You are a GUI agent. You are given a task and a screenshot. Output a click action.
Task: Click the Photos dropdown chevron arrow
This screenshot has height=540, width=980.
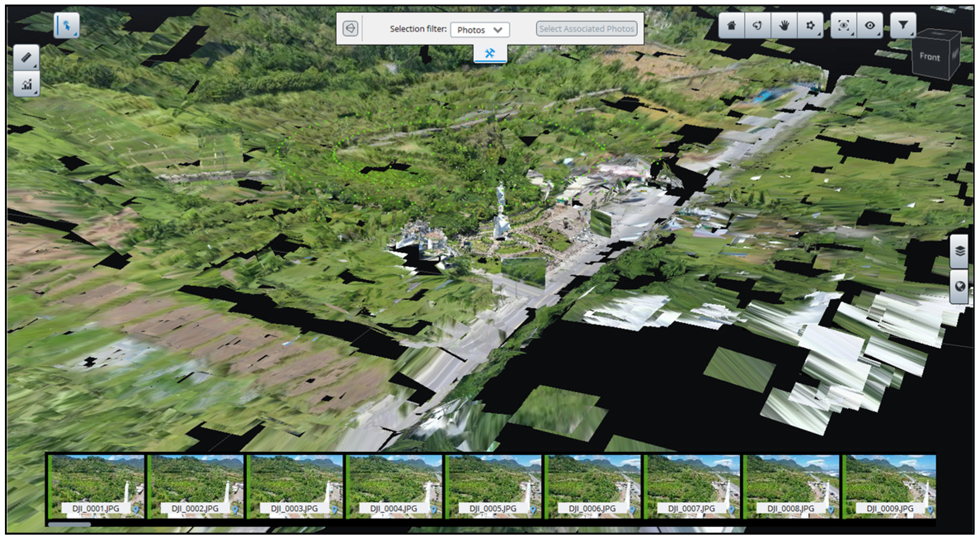point(498,30)
